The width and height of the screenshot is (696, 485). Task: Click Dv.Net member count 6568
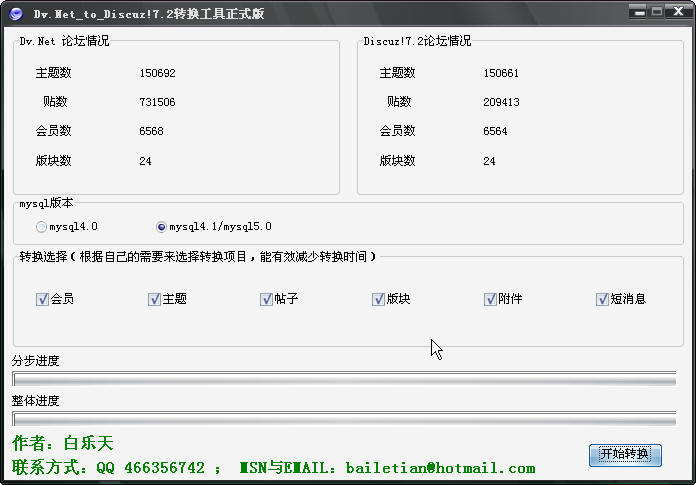(151, 131)
